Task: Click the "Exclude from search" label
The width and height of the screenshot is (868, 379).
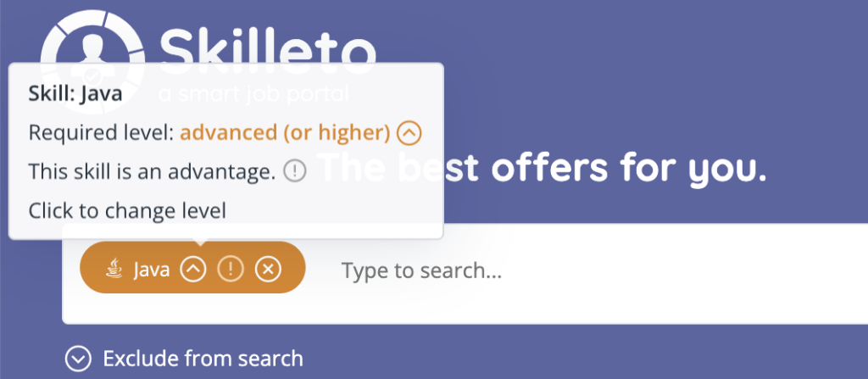Action: [x=203, y=359]
